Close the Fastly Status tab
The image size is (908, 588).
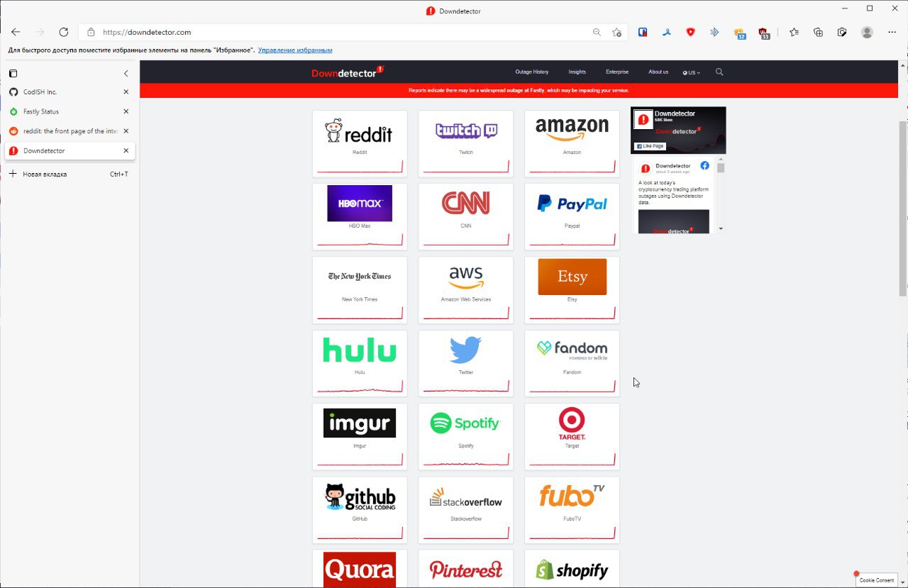click(x=126, y=111)
